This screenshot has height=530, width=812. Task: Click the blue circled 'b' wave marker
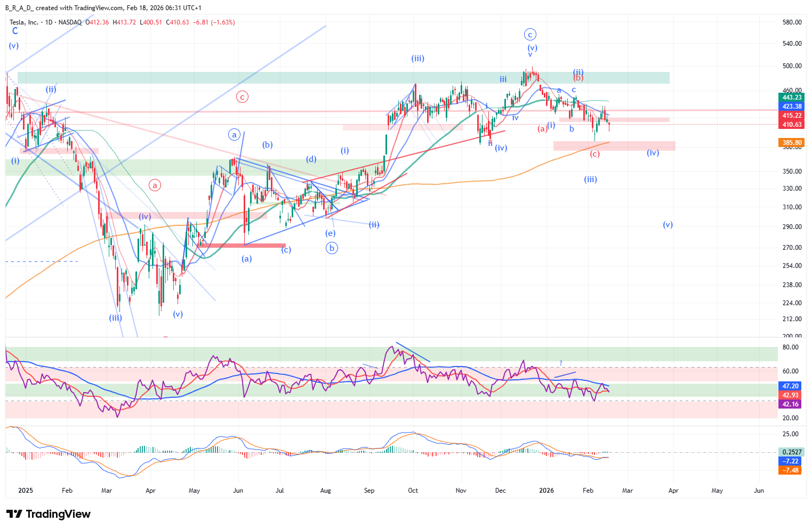[x=332, y=248]
